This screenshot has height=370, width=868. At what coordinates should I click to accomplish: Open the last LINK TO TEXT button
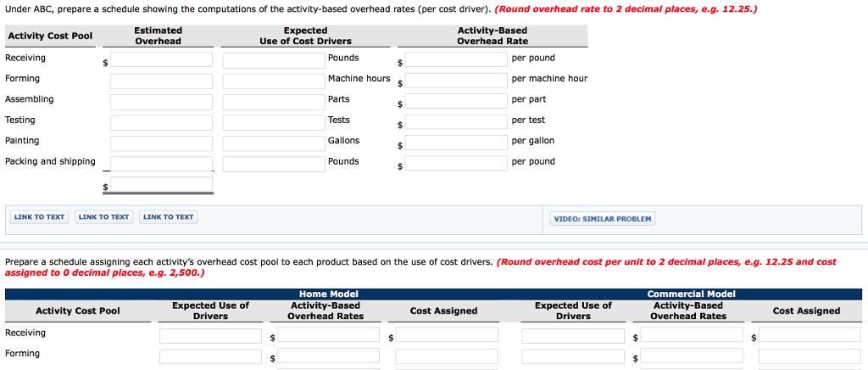click(x=169, y=217)
